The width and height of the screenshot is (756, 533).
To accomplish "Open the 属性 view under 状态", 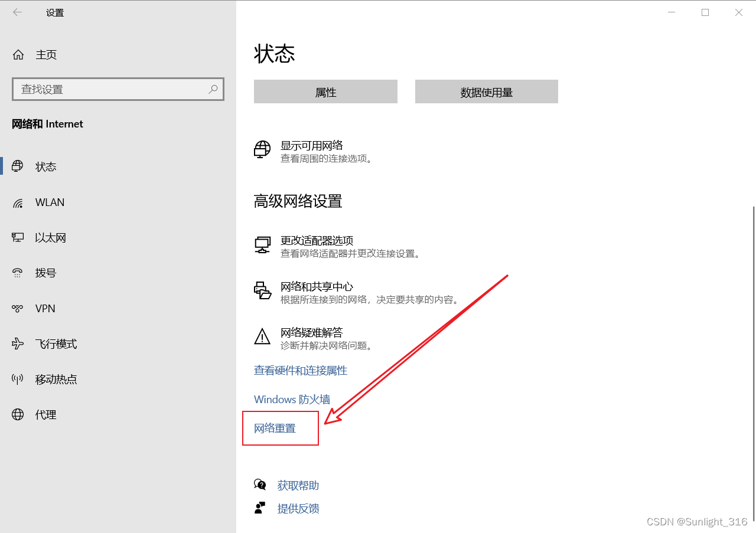I will pos(325,91).
